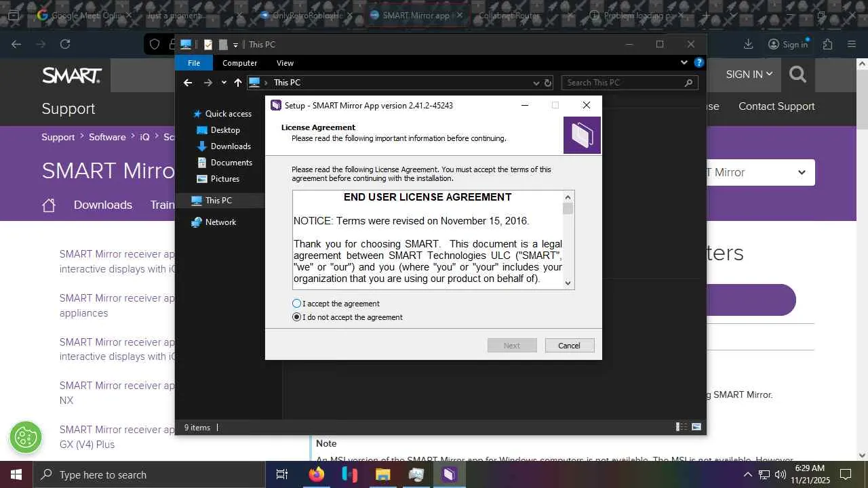Open File Explorer help icon
Viewport: 868px width, 488px height.
(x=699, y=63)
